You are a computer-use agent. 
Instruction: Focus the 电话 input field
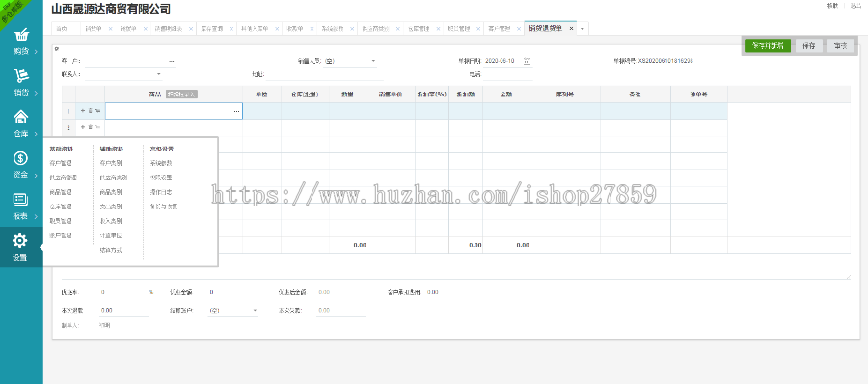pos(508,74)
